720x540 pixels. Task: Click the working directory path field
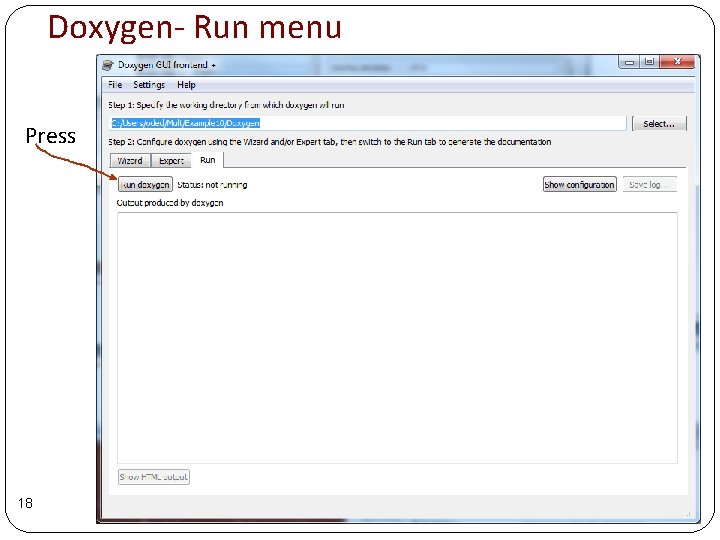368,123
